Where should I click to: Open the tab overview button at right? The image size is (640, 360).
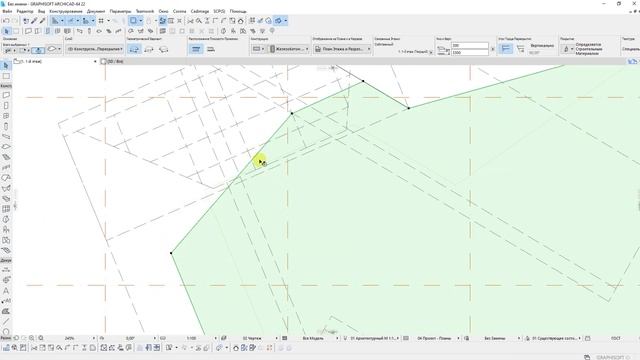pyautogui.click(x=632, y=61)
